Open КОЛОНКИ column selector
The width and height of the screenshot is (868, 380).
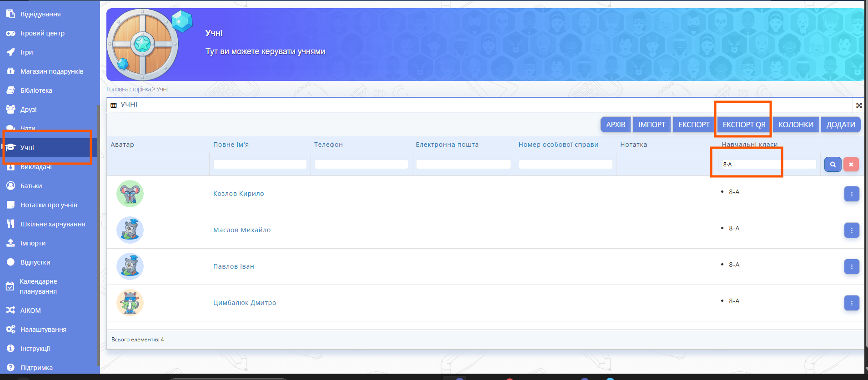point(796,125)
